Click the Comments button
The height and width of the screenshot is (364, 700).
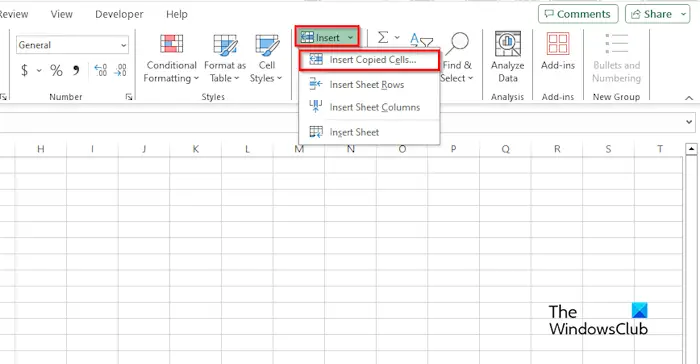coord(578,14)
